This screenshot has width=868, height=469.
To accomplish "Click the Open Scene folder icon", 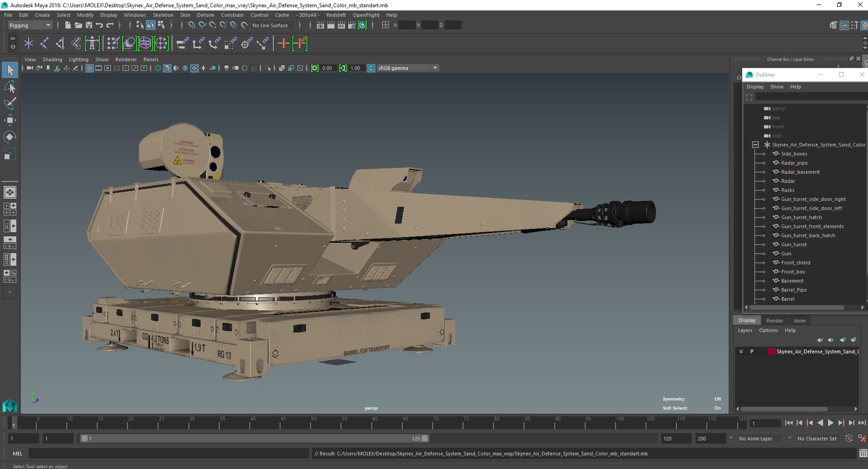I will [78, 25].
